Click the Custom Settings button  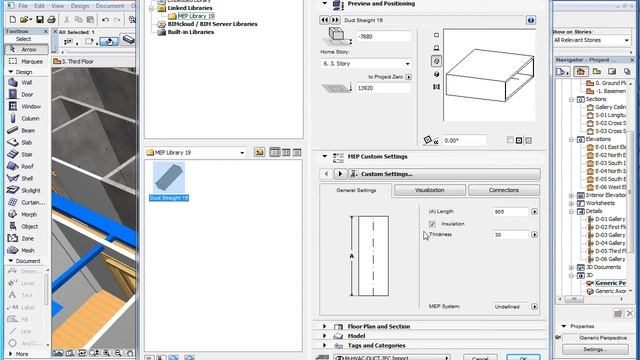[444, 174]
